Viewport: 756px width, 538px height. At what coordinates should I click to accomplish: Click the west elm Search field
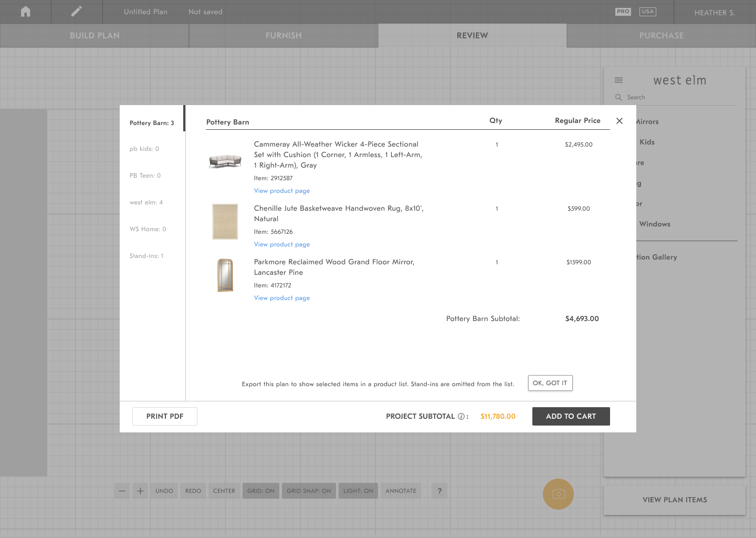click(676, 97)
